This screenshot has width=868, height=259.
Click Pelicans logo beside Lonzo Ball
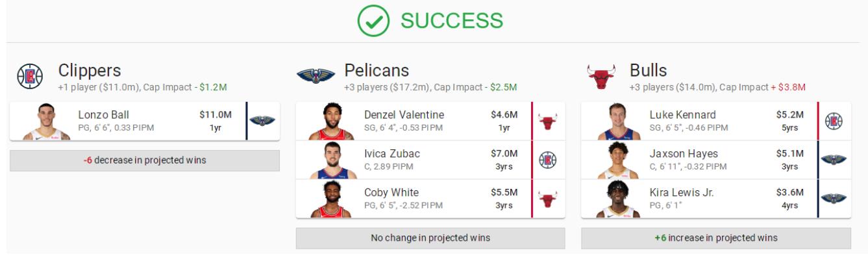(x=264, y=121)
